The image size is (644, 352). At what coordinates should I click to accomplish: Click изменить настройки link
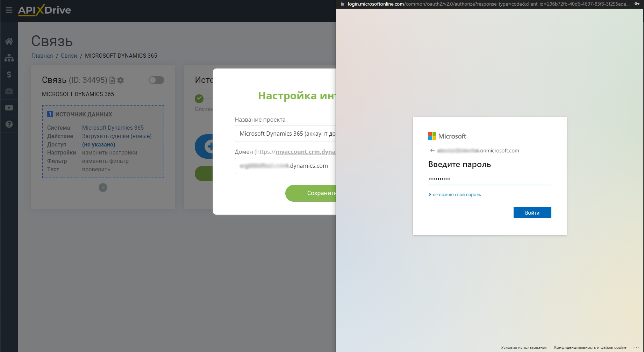(x=110, y=152)
